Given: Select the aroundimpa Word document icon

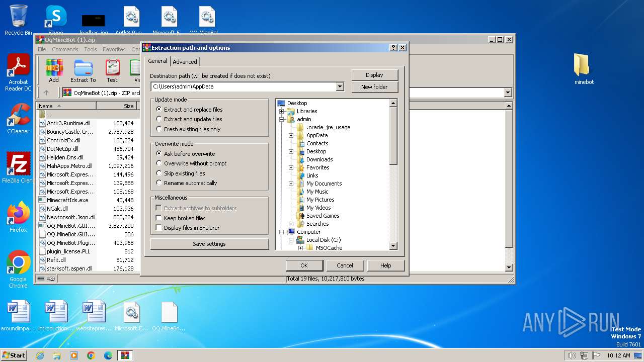Looking at the screenshot, I should click(18, 316).
